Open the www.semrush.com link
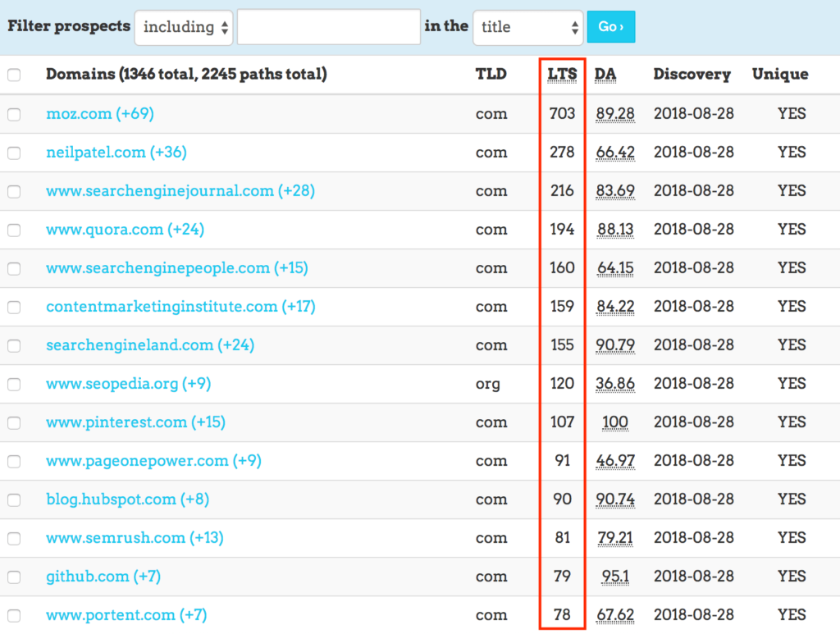 tap(113, 537)
